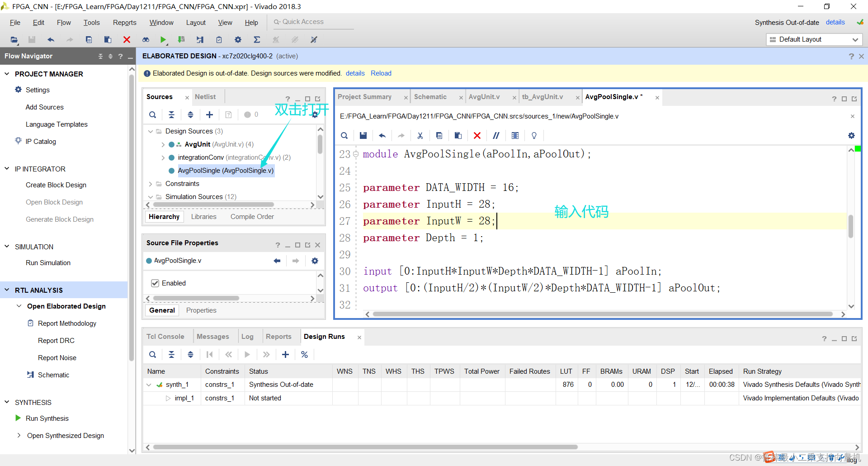Collapse Open Elaborated Design tree
Screen dimensions: 868x466
click(19, 306)
